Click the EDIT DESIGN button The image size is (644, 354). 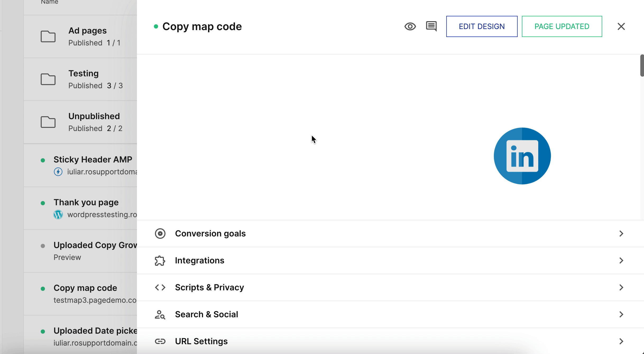point(482,26)
